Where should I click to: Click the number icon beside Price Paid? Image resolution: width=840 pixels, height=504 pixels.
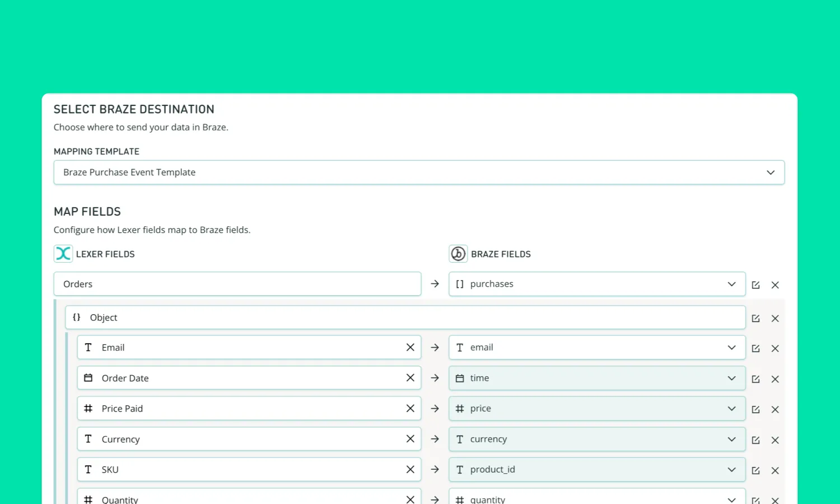point(88,409)
